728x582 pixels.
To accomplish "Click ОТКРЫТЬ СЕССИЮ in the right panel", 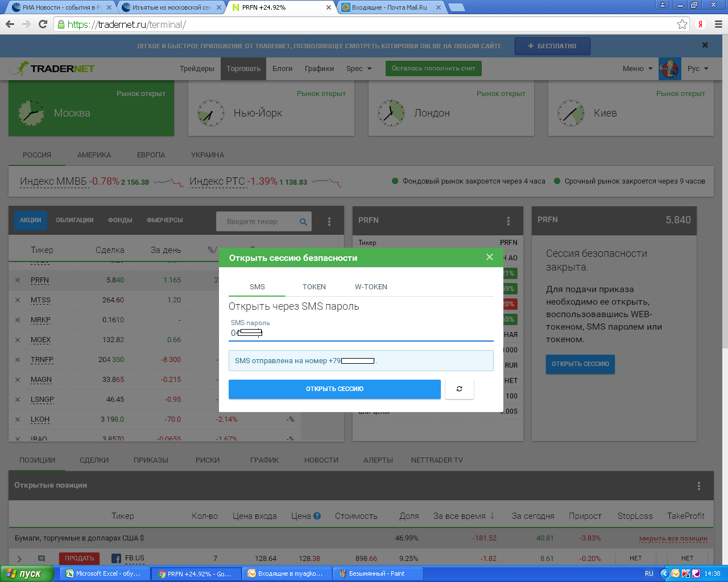I will click(x=580, y=364).
